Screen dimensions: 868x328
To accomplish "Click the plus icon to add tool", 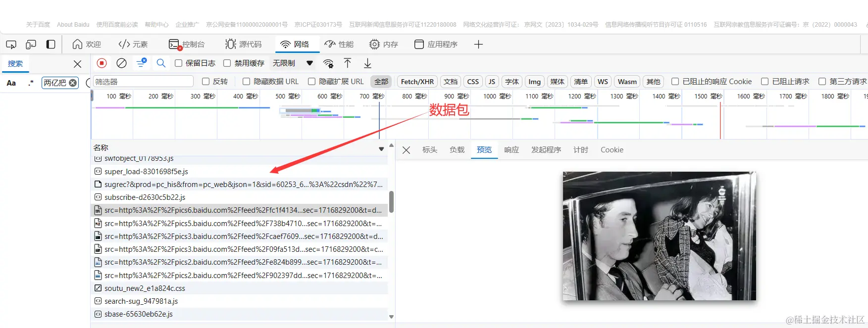I will click(478, 45).
